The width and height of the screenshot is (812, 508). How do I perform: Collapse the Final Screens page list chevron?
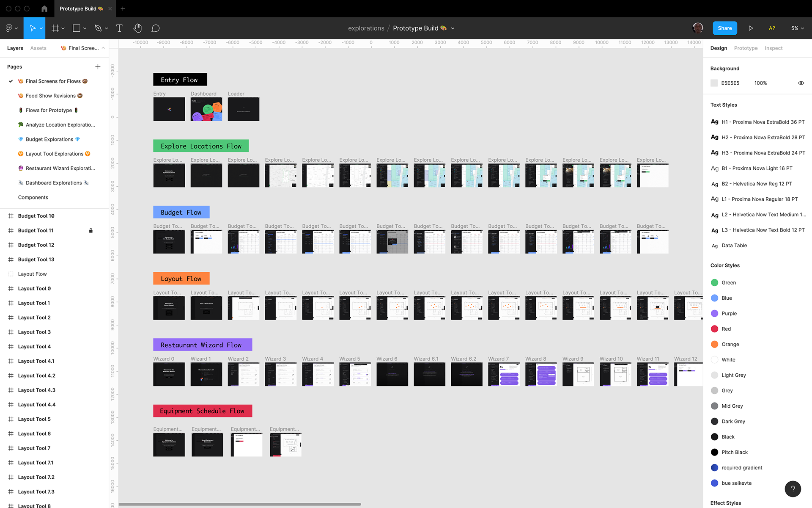point(103,48)
